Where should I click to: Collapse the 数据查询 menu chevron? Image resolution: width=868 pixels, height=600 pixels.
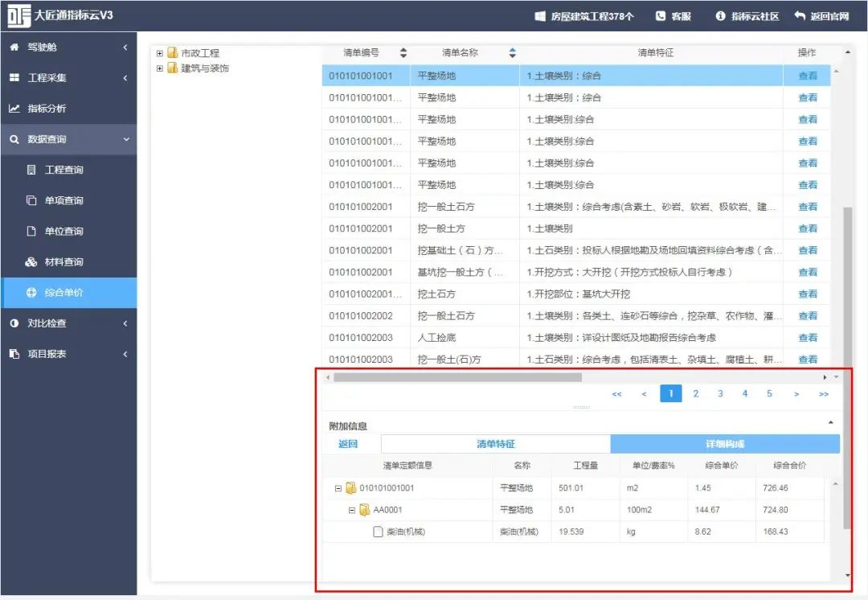(x=126, y=139)
